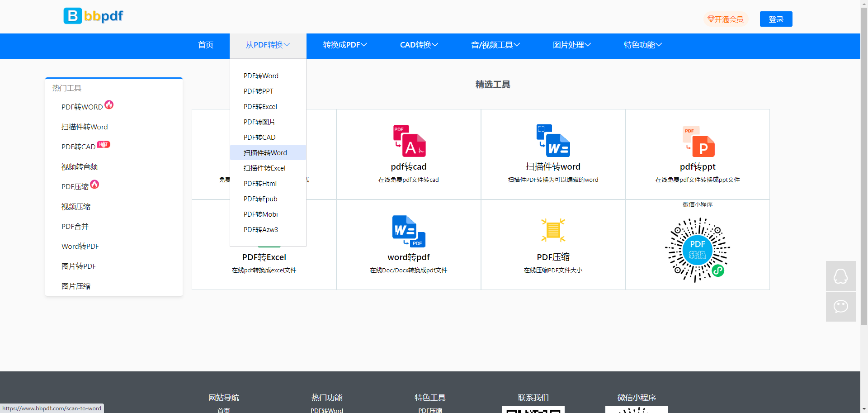Screen dimensions: 868x413
Task: Click the pdf转ppt card title text
Action: point(698,166)
